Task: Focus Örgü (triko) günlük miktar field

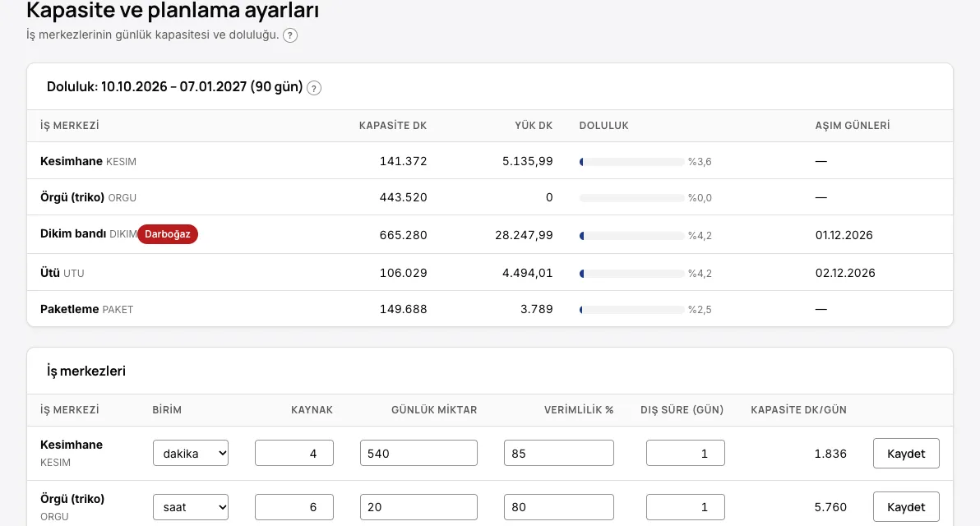Action: [418, 507]
